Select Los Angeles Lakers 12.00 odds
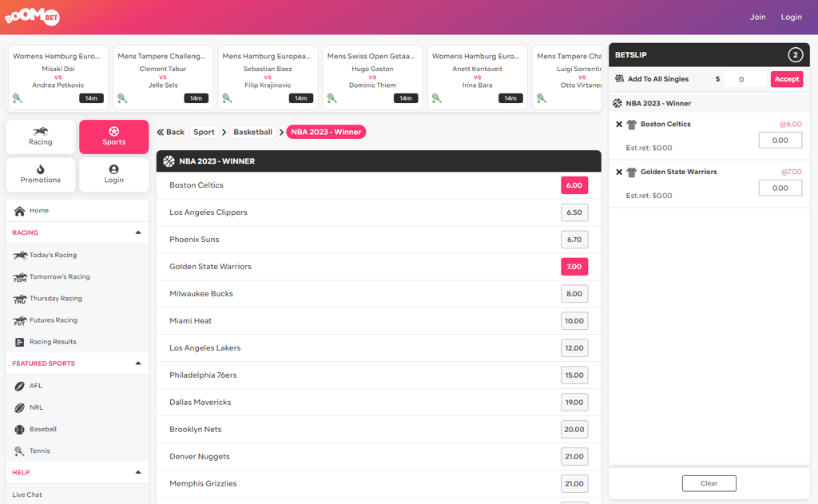The image size is (818, 504). 574,348
